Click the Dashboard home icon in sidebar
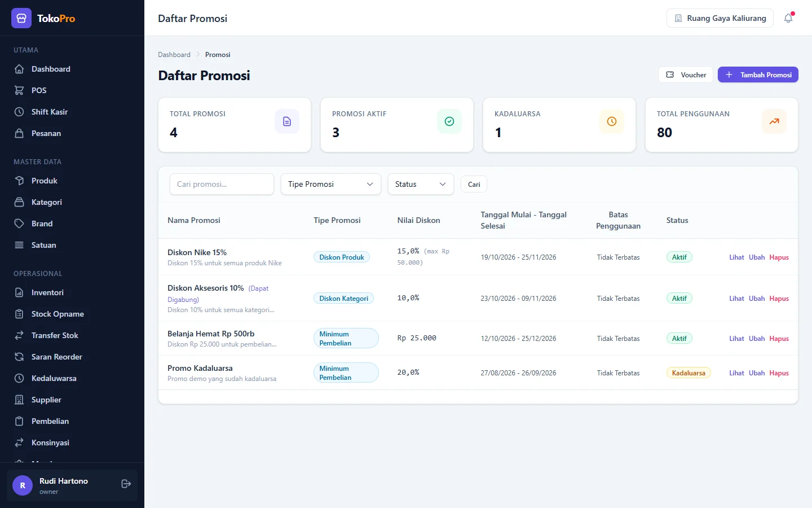Screen dimensions: 812x508 pyautogui.click(x=19, y=69)
